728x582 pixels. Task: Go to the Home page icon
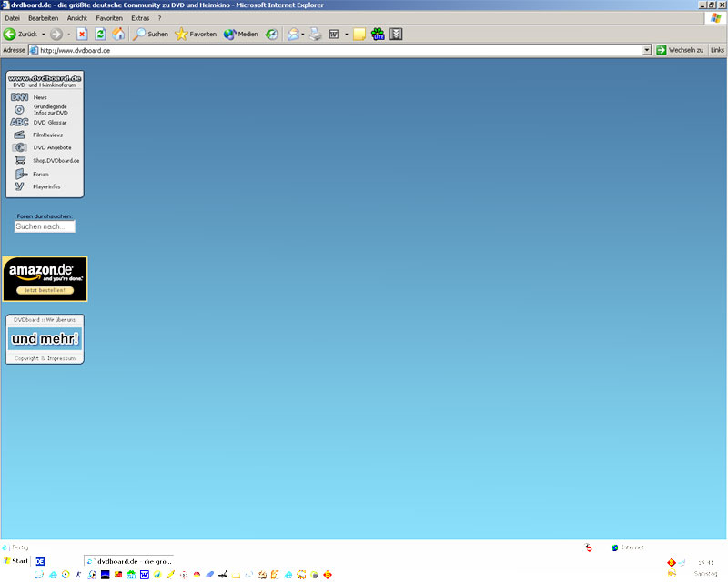118,34
